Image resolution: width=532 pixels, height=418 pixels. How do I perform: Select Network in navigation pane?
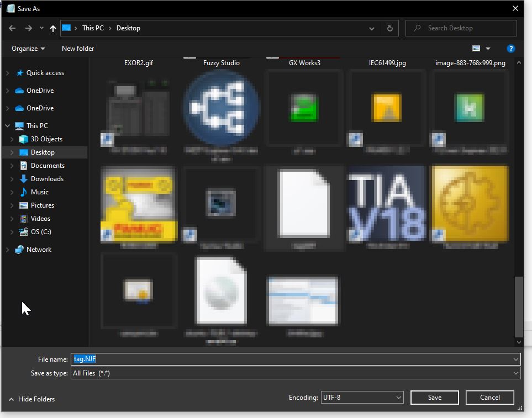[39, 250]
